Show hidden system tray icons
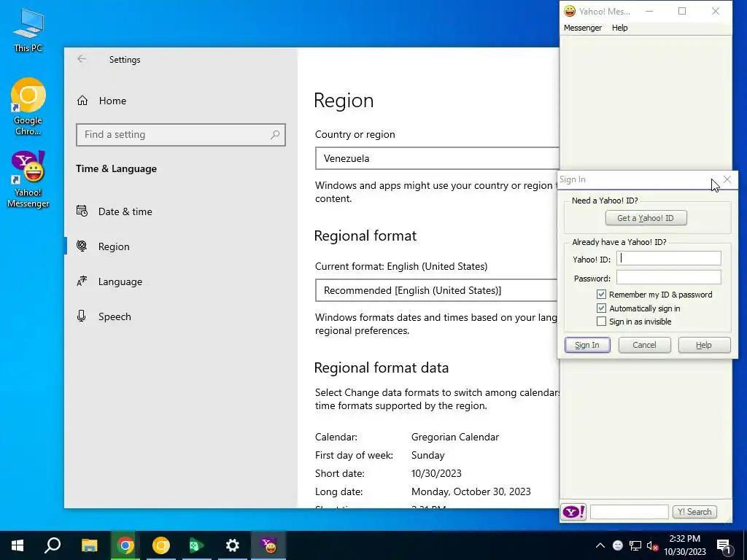The image size is (747, 560). pyautogui.click(x=600, y=545)
